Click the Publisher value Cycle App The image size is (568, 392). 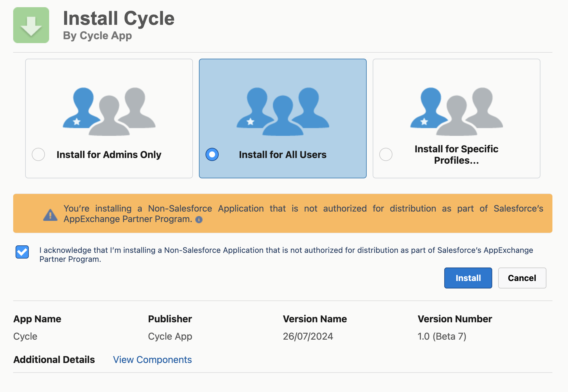(x=170, y=336)
